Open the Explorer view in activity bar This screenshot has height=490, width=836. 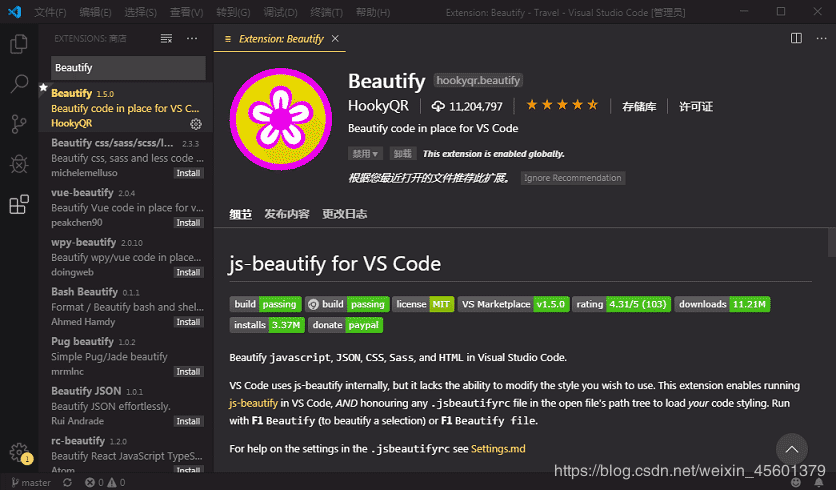coord(18,44)
